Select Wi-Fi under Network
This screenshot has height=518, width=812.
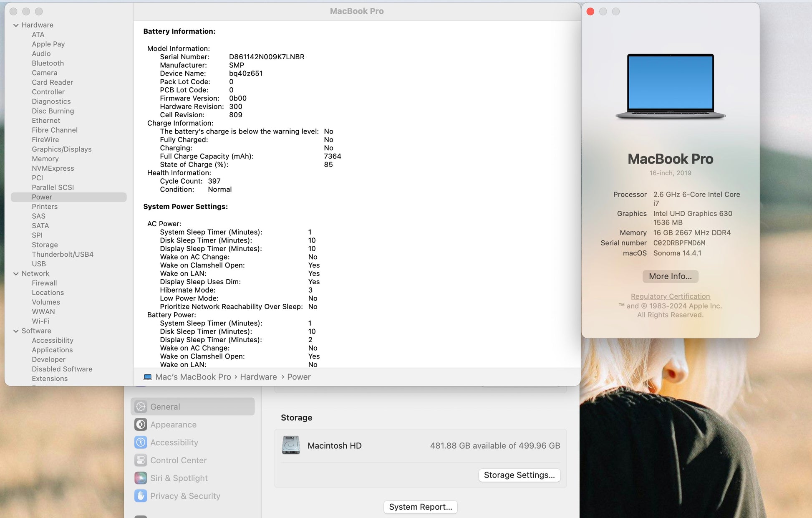click(40, 321)
